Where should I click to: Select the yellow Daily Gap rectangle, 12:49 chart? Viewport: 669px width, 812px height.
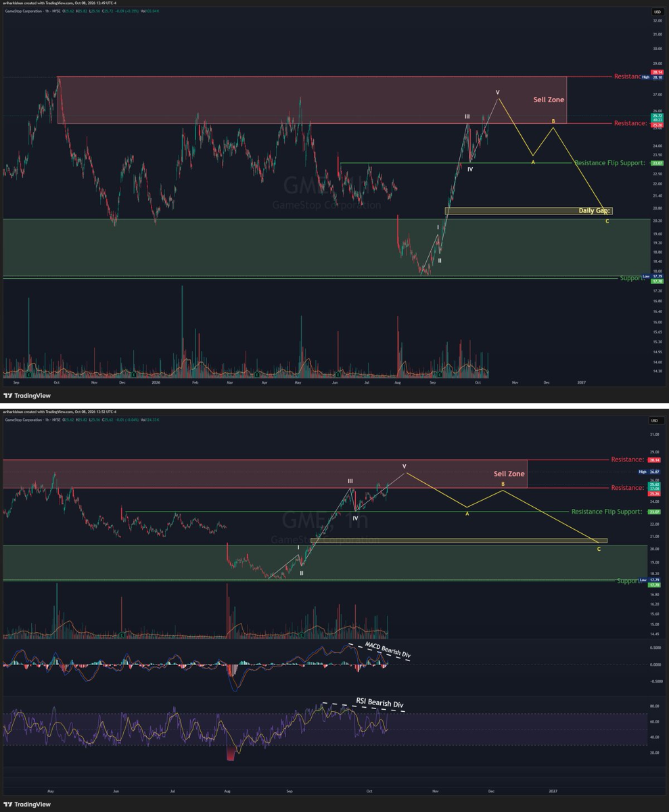coord(528,211)
